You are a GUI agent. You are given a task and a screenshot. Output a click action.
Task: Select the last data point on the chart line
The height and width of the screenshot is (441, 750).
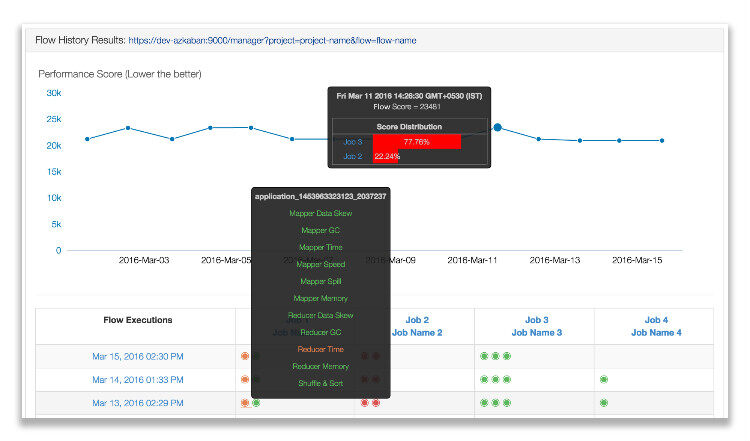(662, 141)
